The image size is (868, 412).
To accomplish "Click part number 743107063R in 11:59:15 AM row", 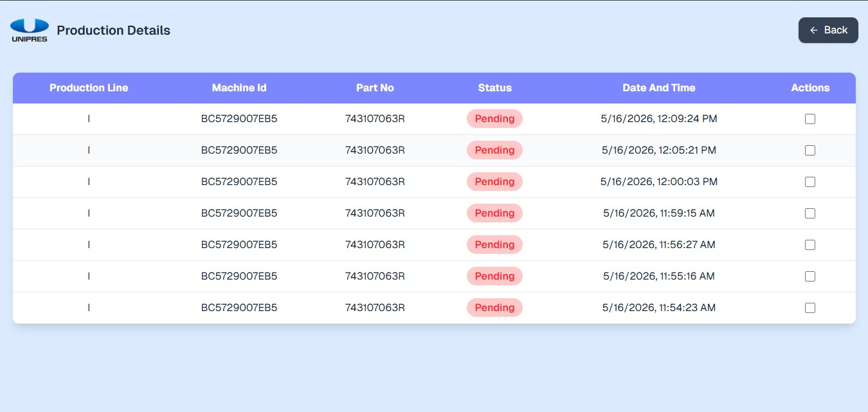I will 375,213.
